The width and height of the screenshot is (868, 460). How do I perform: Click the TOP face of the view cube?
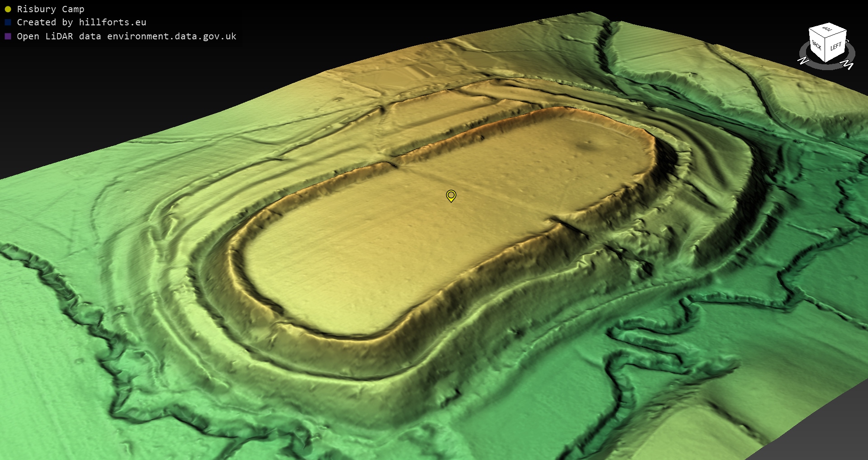pos(828,29)
